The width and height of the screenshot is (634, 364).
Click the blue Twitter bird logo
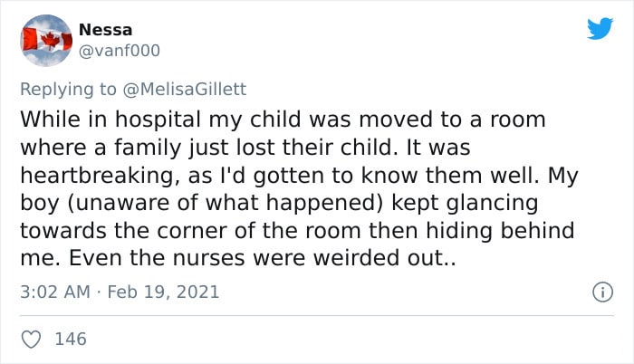click(x=600, y=28)
